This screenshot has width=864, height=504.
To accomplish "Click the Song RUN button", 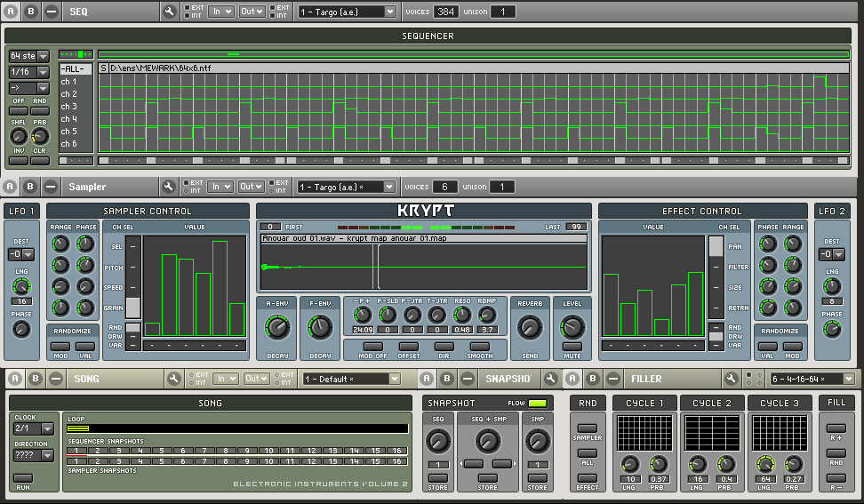I will point(22,477).
